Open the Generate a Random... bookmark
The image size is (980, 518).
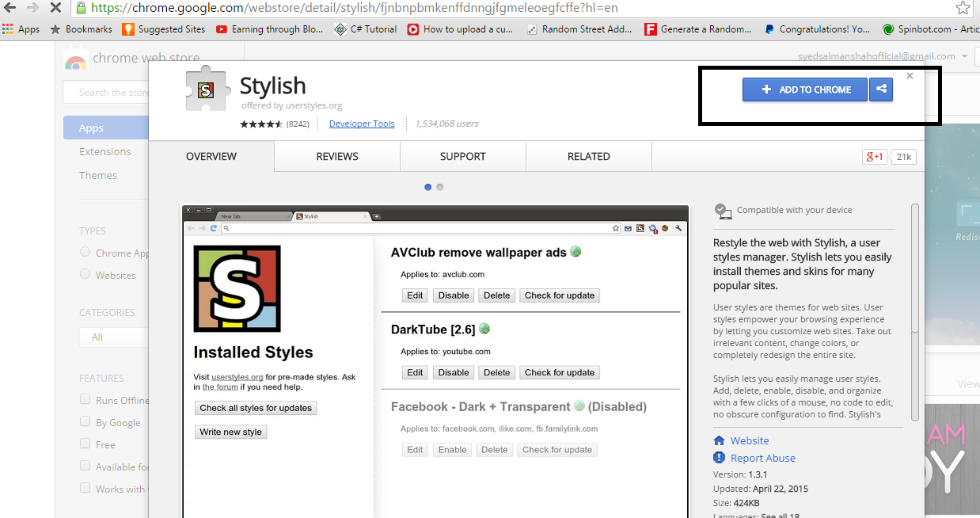698,29
